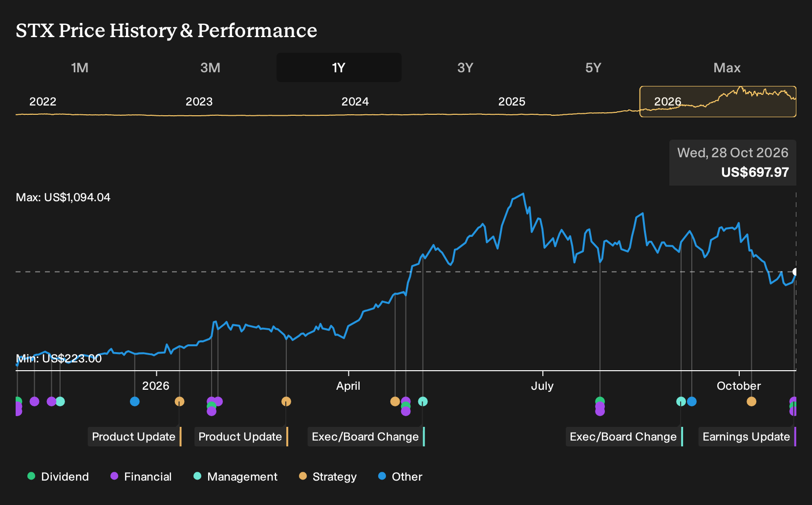
Task: Toggle Financial events in the legend
Action: (x=141, y=477)
